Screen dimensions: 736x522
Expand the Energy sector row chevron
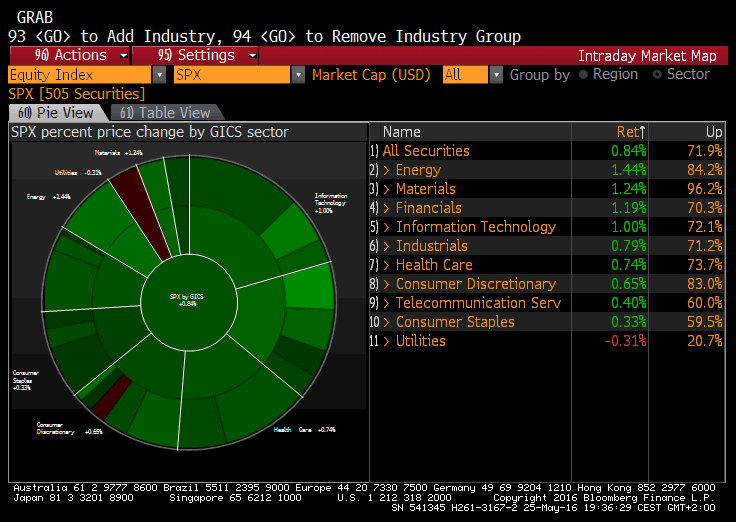(386, 170)
